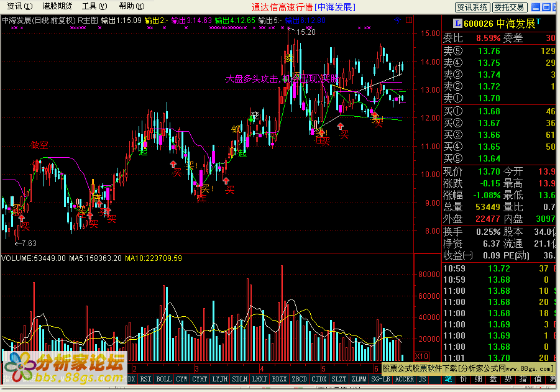Screen dimensions: 560x392
Task: Select the BOLL indicator tab
Action: click(x=163, y=379)
